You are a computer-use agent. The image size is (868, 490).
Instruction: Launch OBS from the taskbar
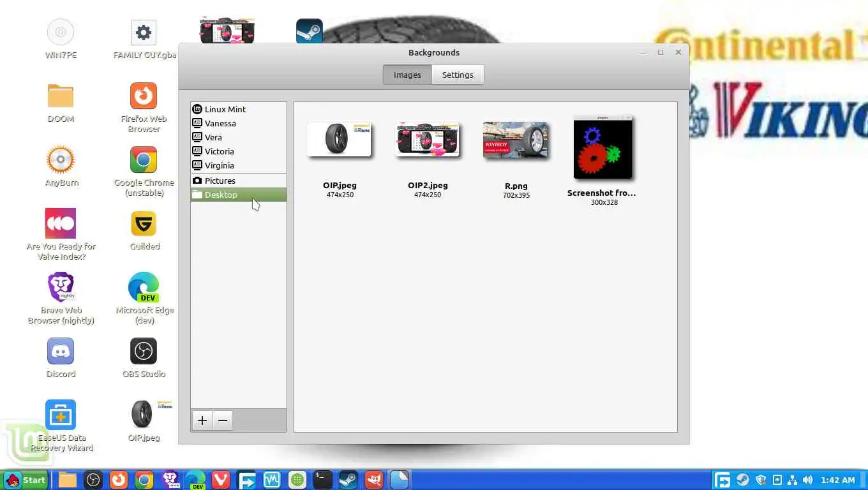tap(94, 480)
